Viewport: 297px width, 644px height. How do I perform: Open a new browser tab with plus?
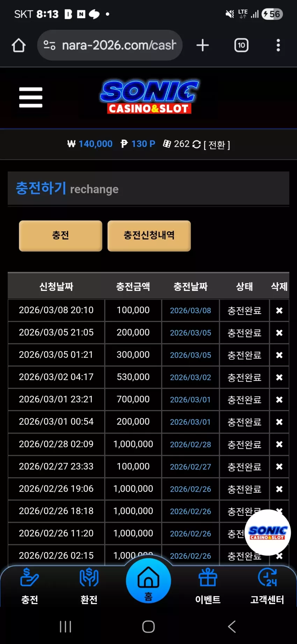(x=203, y=45)
